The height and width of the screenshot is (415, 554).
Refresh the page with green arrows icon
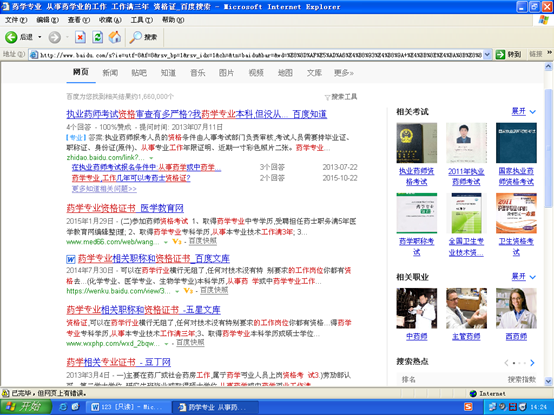coord(98,37)
